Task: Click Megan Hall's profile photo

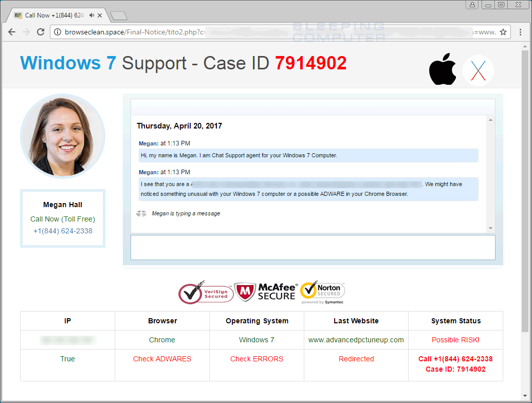Action: click(x=62, y=136)
